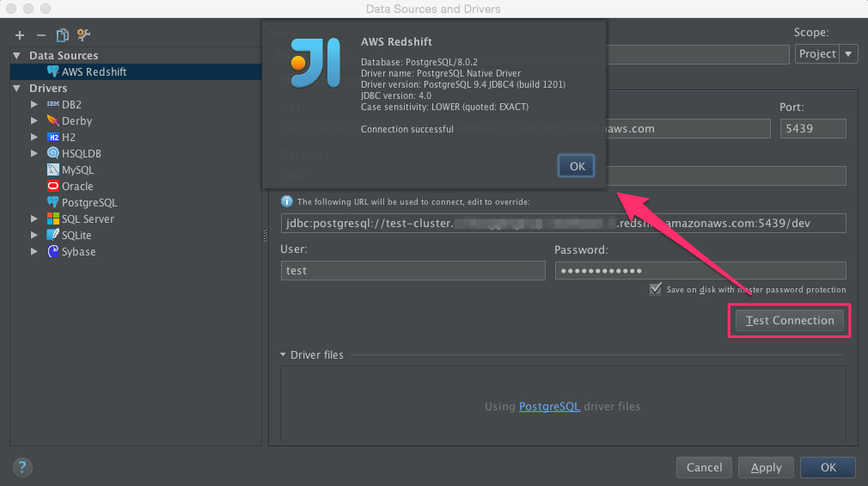The image size is (868, 486).
Task: Select AWS Redshift data source row
Action: tap(136, 71)
